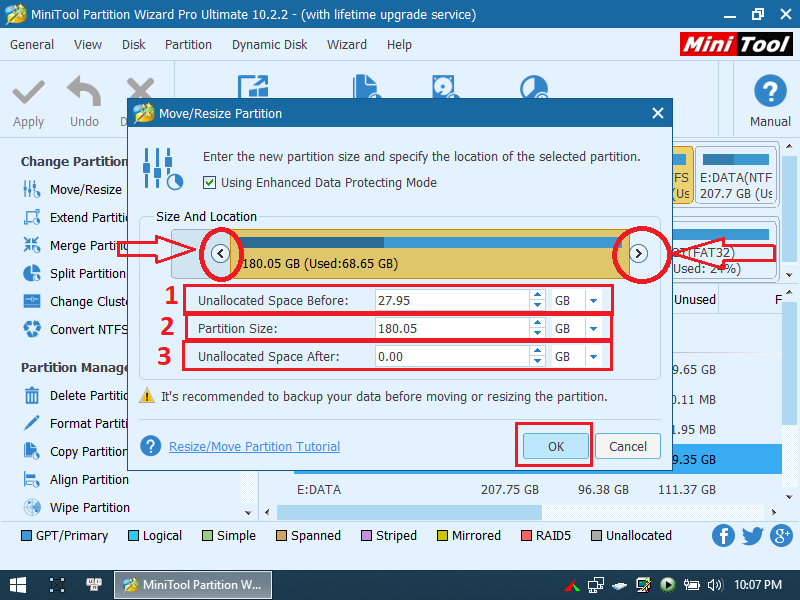The image size is (800, 600).
Task: Click Unused column header
Action: pyautogui.click(x=694, y=299)
